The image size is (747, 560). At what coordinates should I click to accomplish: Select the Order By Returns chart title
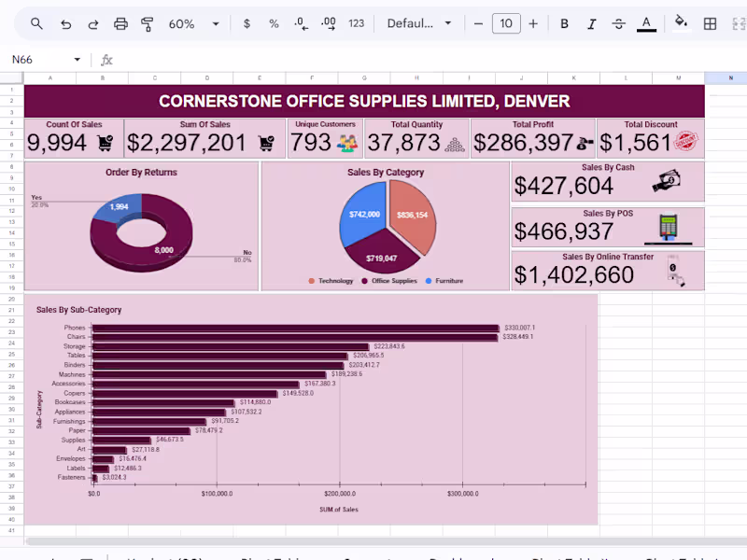141,173
